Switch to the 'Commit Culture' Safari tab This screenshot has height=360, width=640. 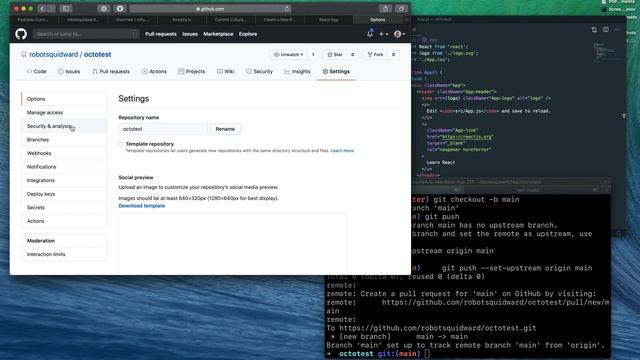point(230,20)
